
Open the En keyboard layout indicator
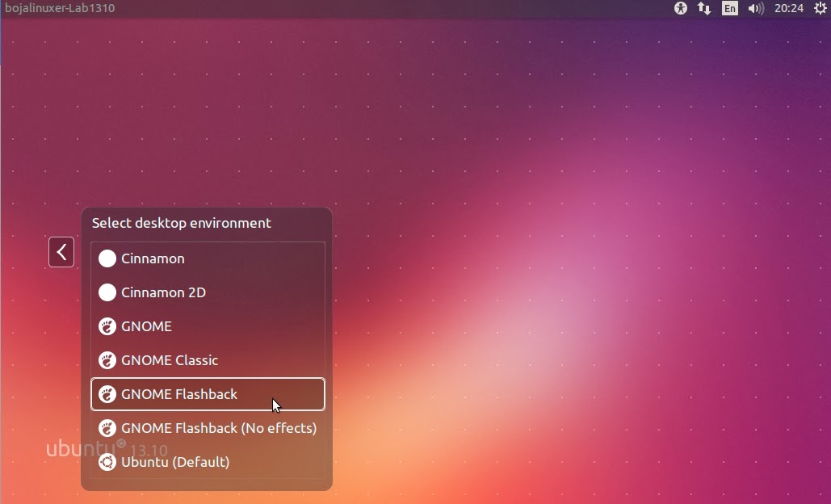pos(730,8)
